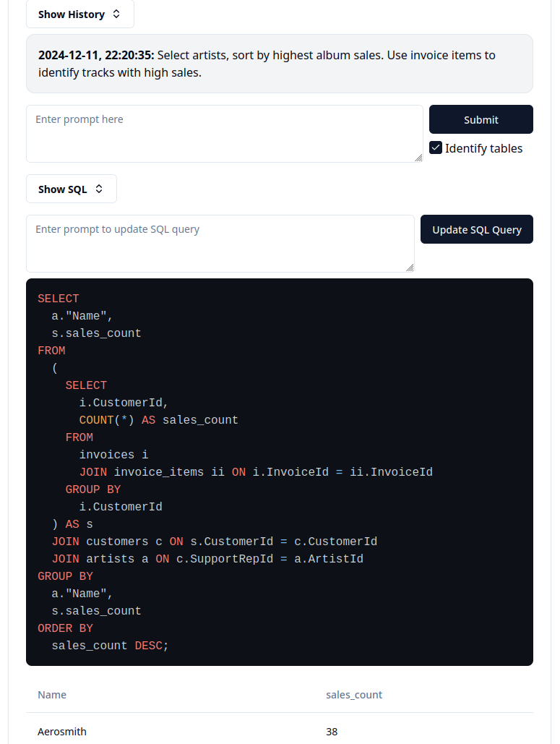This screenshot has height=744, width=560.
Task: Collapse the Show SQL panel
Action: tap(71, 189)
